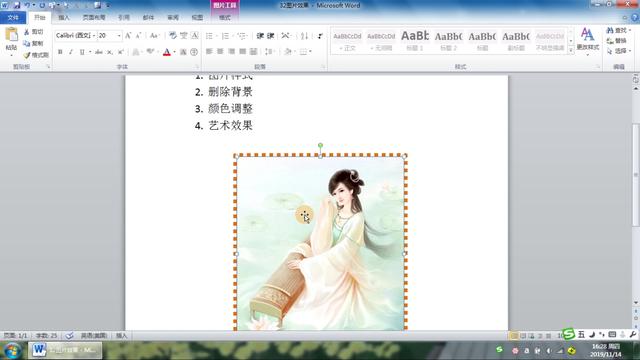Click the vertical scrollbar down arrow

pos(636,302)
